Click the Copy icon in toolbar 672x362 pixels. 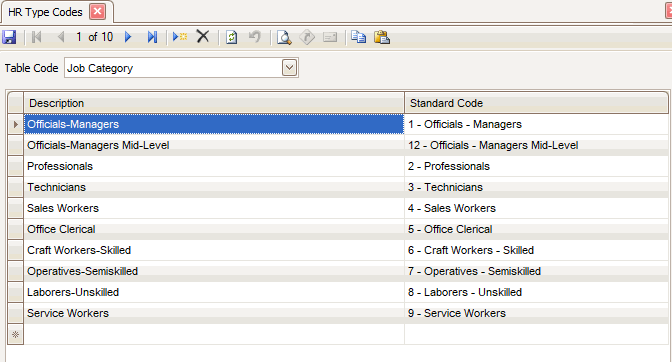[358, 37]
